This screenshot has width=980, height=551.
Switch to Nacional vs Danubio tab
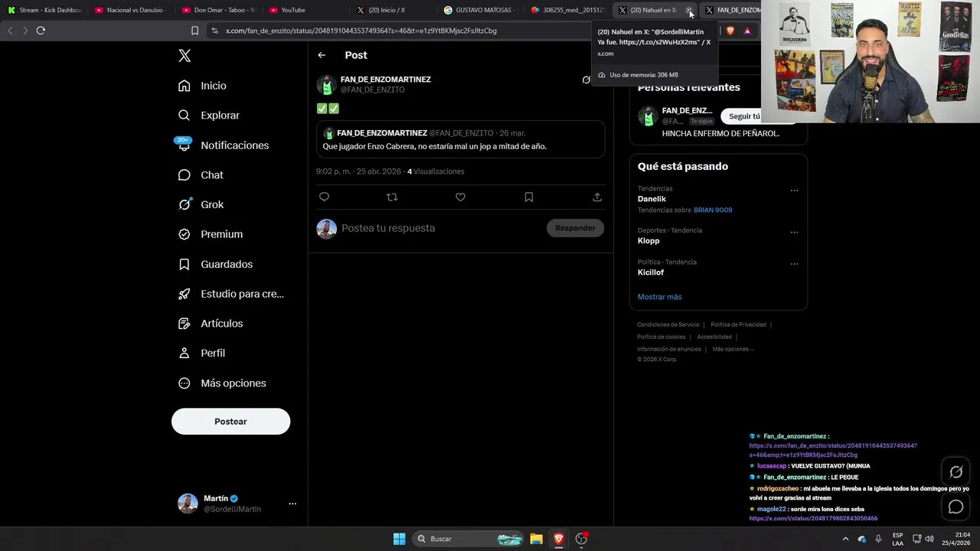click(130, 10)
